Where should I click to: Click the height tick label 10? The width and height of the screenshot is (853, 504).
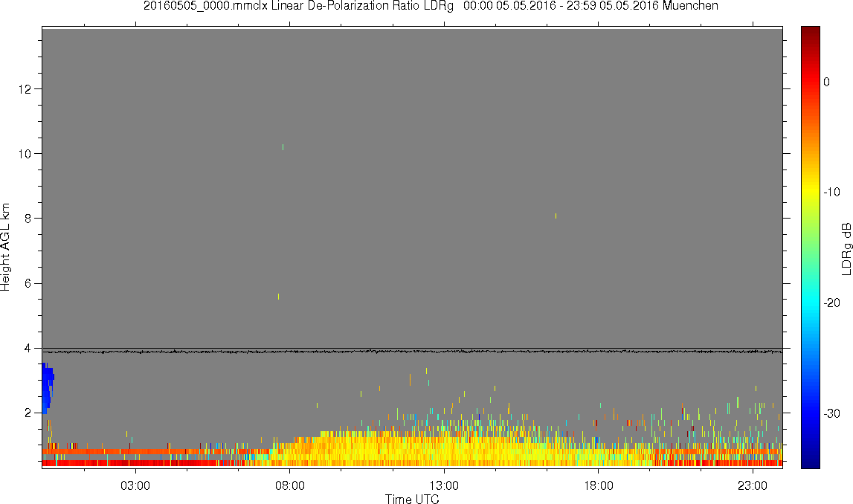(x=25, y=154)
